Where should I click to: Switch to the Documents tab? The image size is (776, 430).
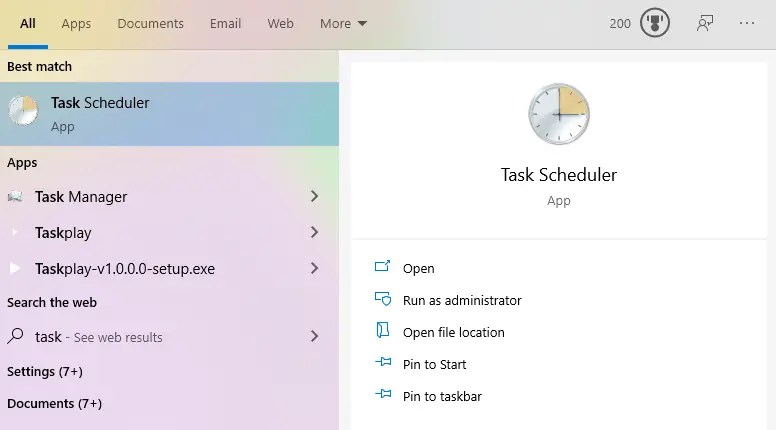pos(150,23)
